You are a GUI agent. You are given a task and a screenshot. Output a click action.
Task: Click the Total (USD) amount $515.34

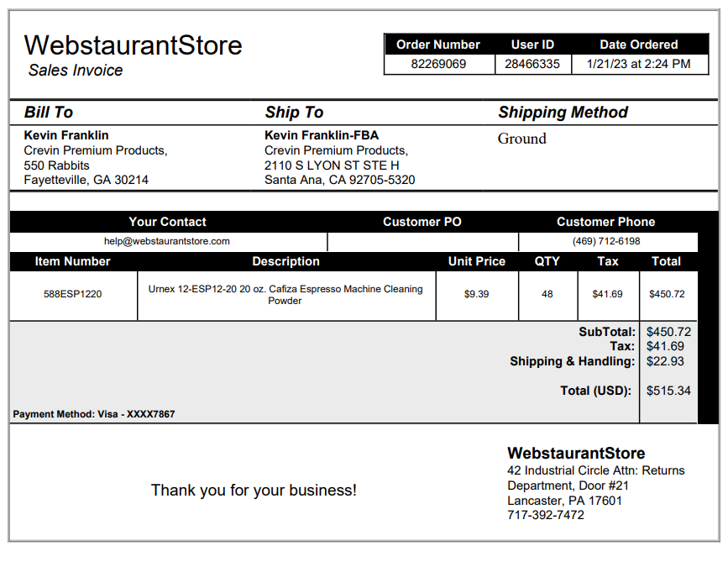pos(668,391)
